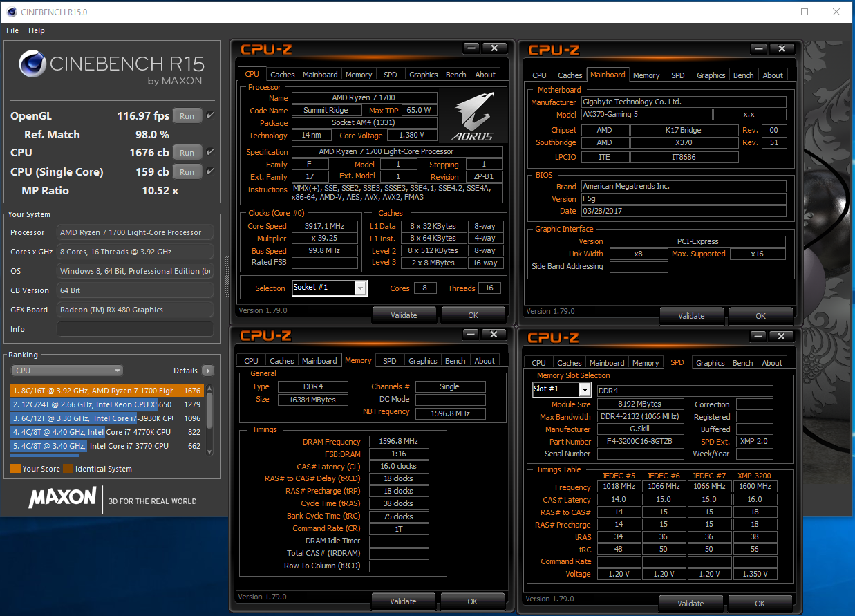Click Validate in the Mainboard window

(x=691, y=316)
